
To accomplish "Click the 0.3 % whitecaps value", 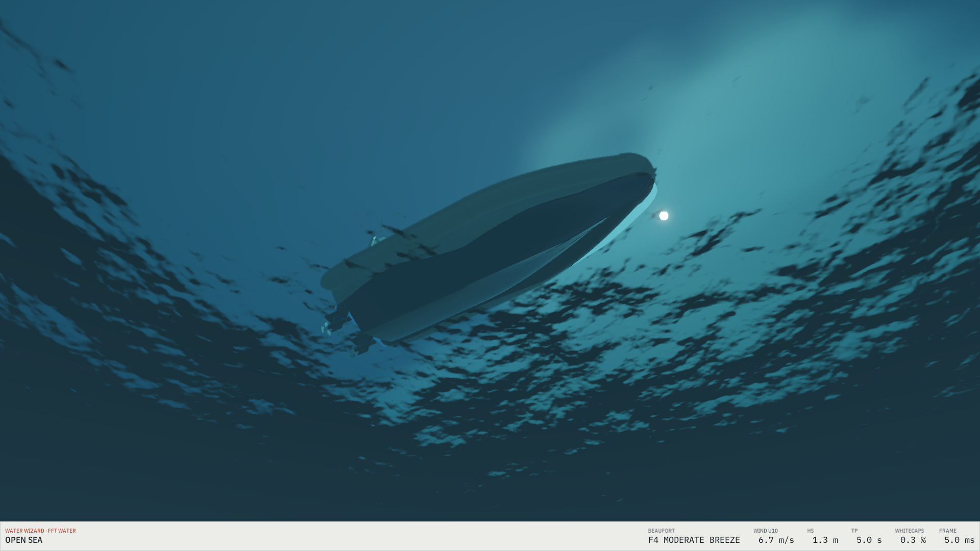I will 913,540.
